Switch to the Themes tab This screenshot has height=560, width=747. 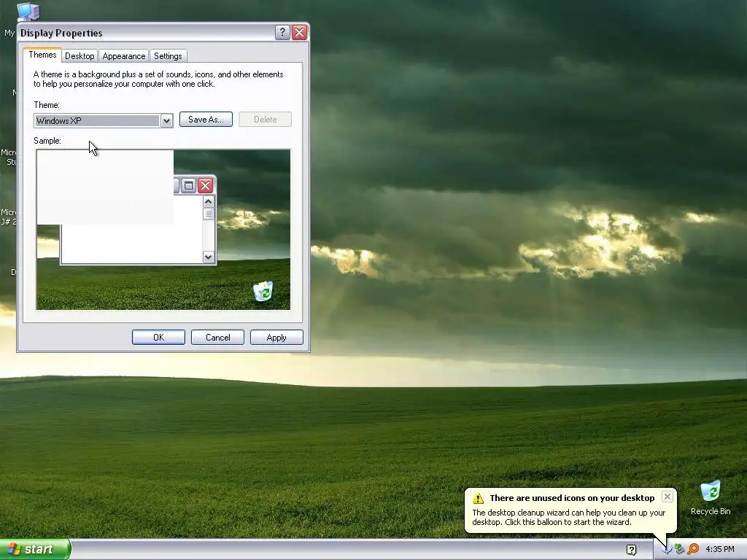click(x=42, y=55)
